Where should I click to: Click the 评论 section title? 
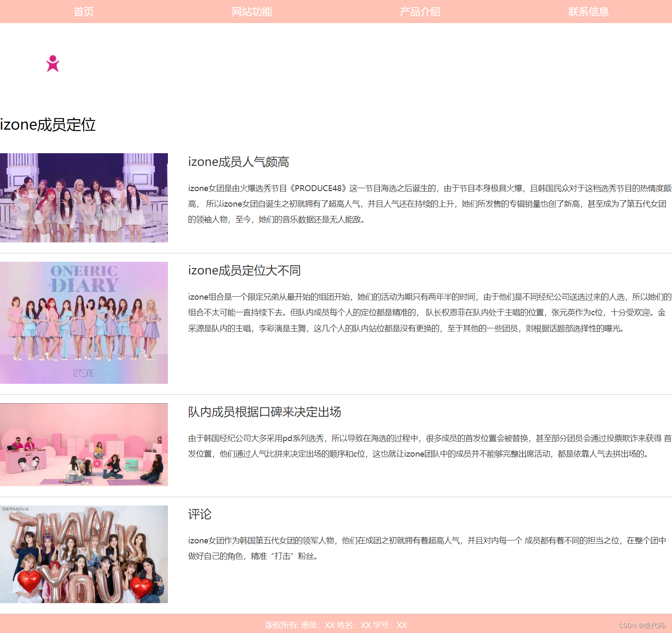point(200,514)
